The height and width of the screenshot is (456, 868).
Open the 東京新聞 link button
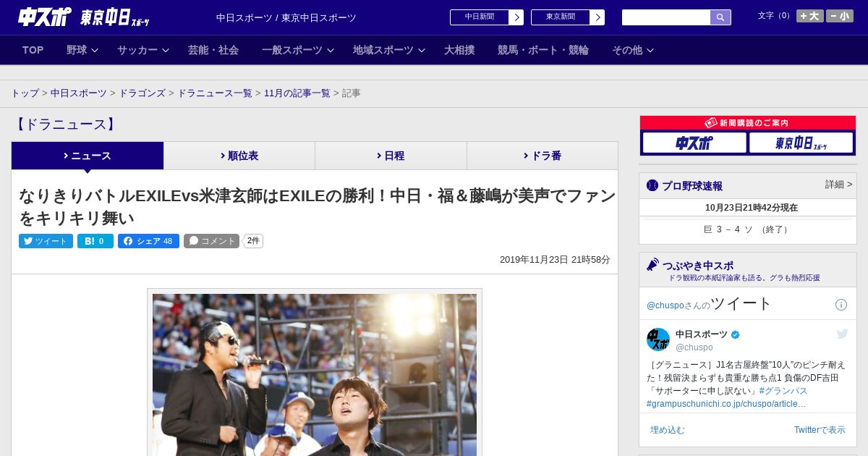(x=561, y=17)
